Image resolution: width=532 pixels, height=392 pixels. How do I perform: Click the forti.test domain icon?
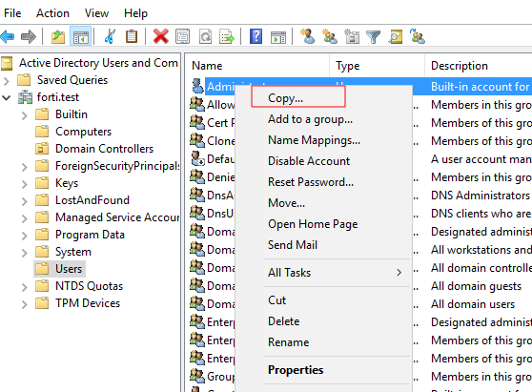[25, 97]
